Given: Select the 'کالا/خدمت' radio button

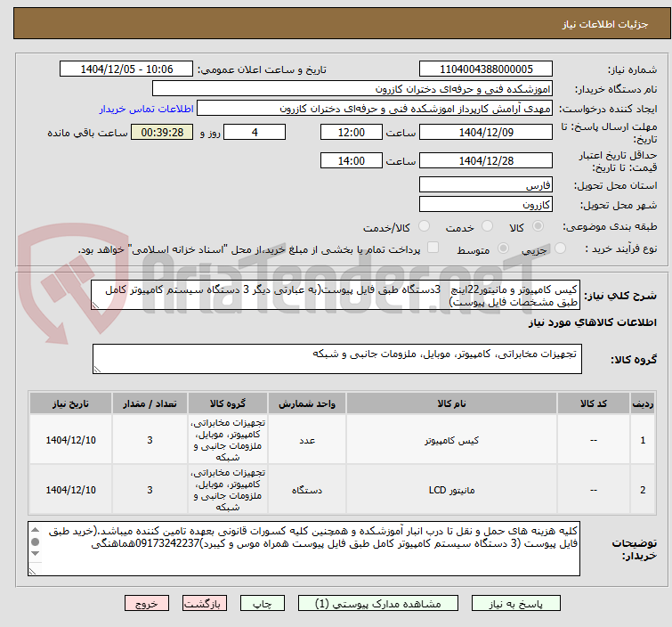Looking at the screenshot, I should [424, 226].
